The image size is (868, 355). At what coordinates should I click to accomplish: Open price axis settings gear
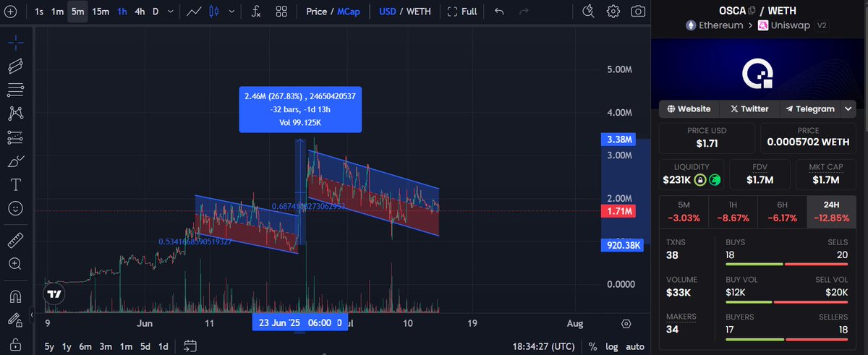click(x=626, y=324)
